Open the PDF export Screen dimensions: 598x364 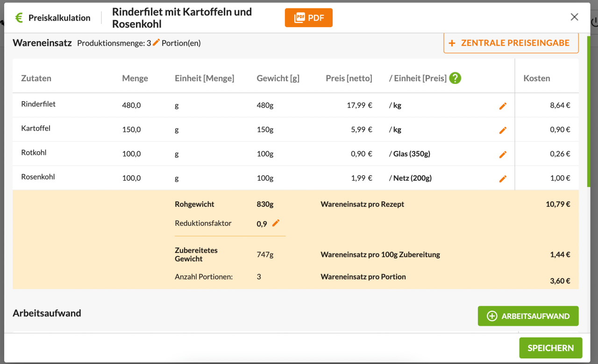(x=308, y=17)
